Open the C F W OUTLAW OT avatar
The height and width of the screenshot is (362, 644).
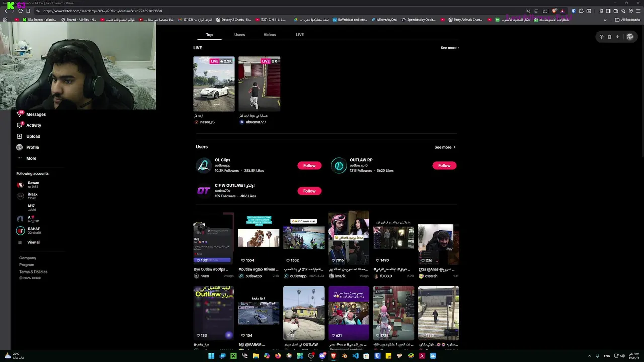204,191
